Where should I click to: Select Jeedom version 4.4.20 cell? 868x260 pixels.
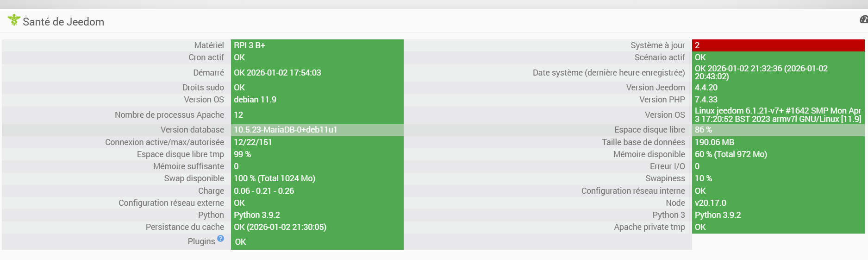click(706, 88)
